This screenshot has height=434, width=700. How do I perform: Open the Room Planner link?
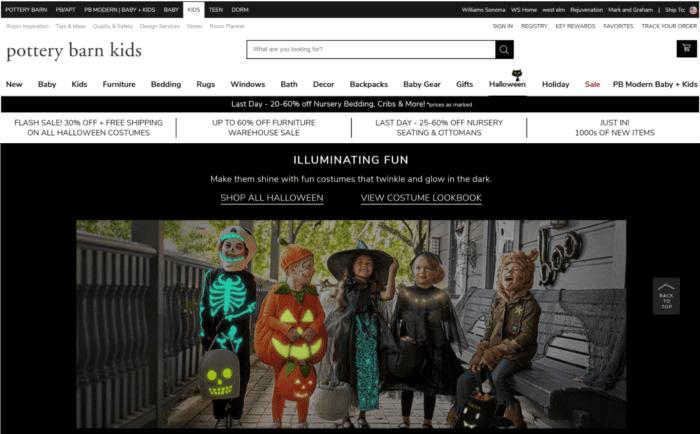coord(227,26)
